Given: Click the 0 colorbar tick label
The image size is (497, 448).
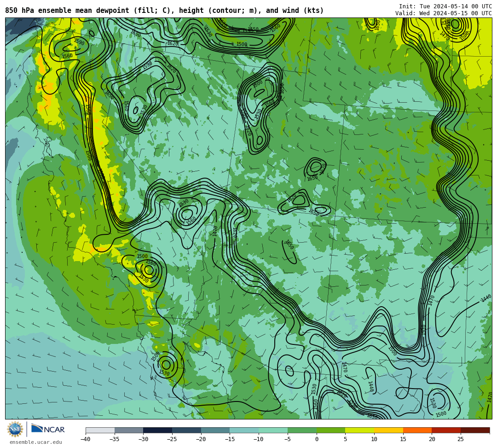Looking at the screenshot, I should coord(316,439).
